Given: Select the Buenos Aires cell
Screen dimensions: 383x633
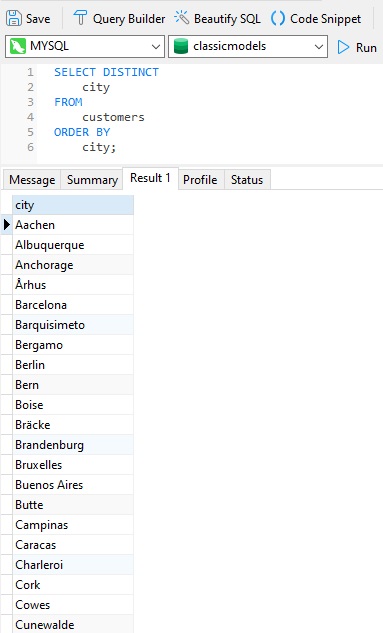Looking at the screenshot, I should point(73,485).
